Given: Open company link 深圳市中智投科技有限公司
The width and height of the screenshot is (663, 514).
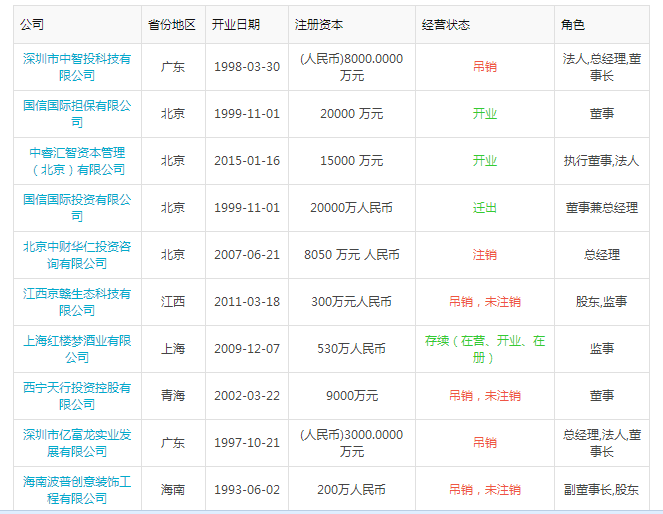Looking at the screenshot, I should [77, 67].
